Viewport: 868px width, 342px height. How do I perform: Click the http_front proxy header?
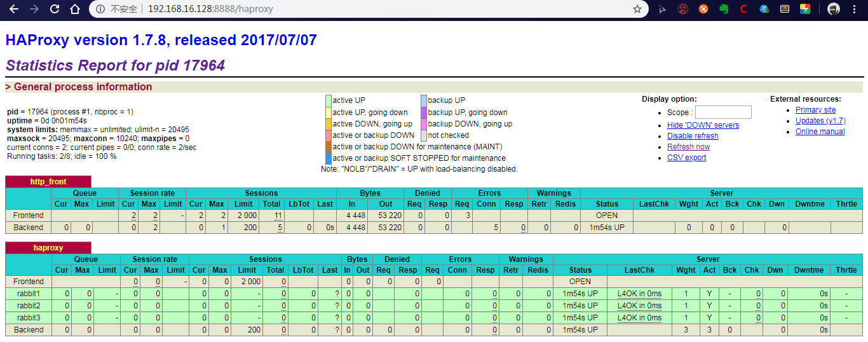coord(48,182)
